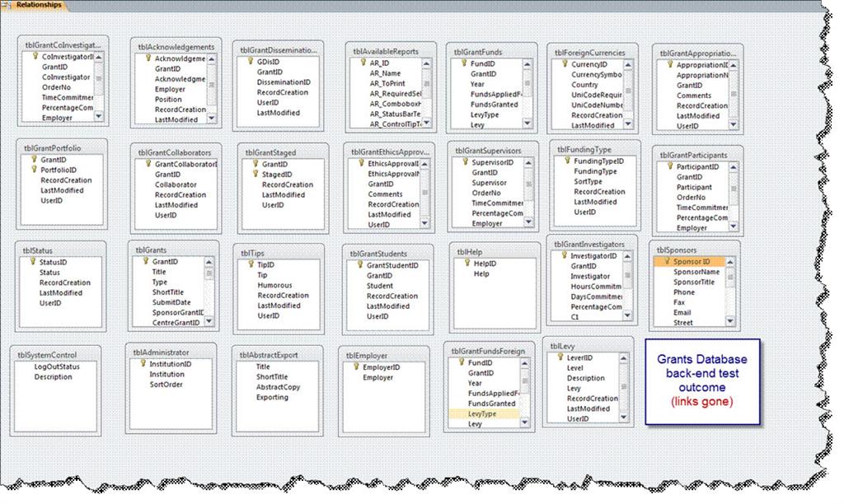Click the key icon beside EmployerID
This screenshot has width=844, height=504.
pyautogui.click(x=356, y=366)
